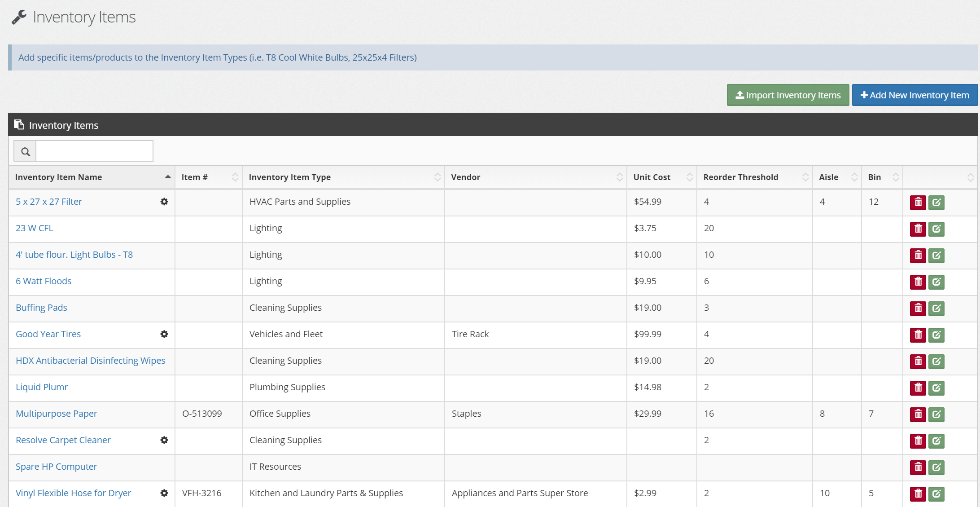Sort by Unit Cost column

tap(662, 177)
